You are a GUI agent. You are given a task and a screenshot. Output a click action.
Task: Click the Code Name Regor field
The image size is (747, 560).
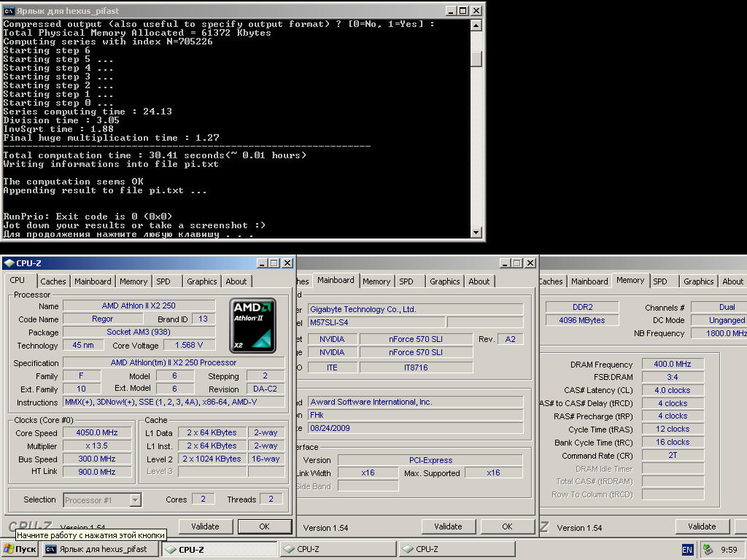[x=102, y=319]
